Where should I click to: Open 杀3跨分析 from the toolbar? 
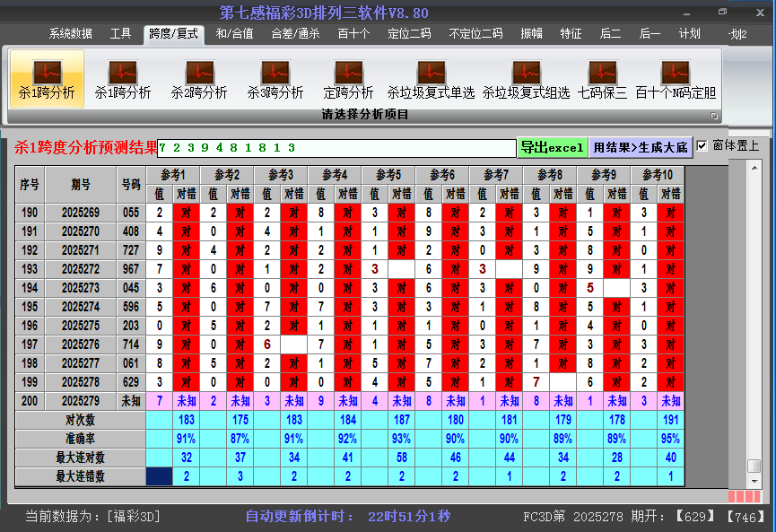tap(274, 76)
